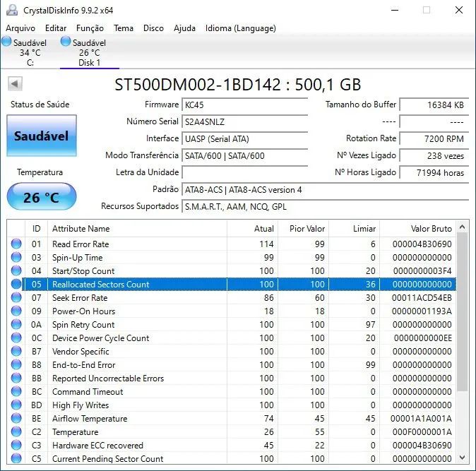Screen dimensions: 476x471
Task: Click the status orb for Device Power Cycle Count
Action: tap(16, 338)
